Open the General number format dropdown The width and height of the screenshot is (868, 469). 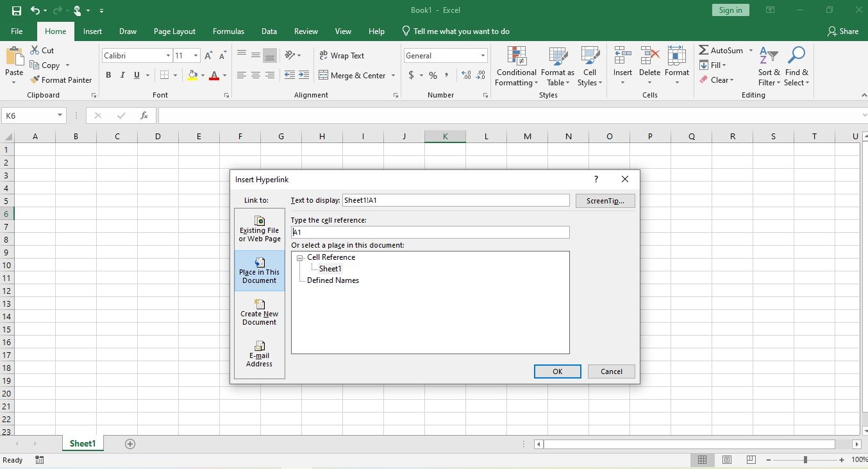click(x=483, y=56)
